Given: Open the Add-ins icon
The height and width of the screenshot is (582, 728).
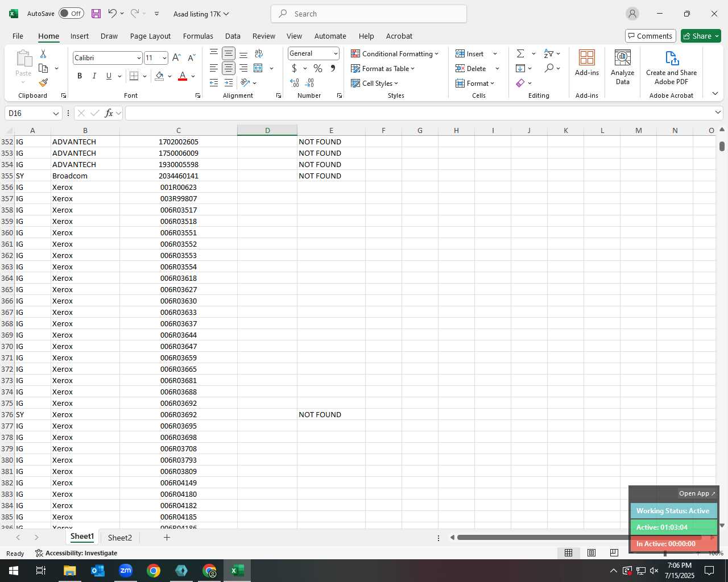Looking at the screenshot, I should [x=587, y=58].
